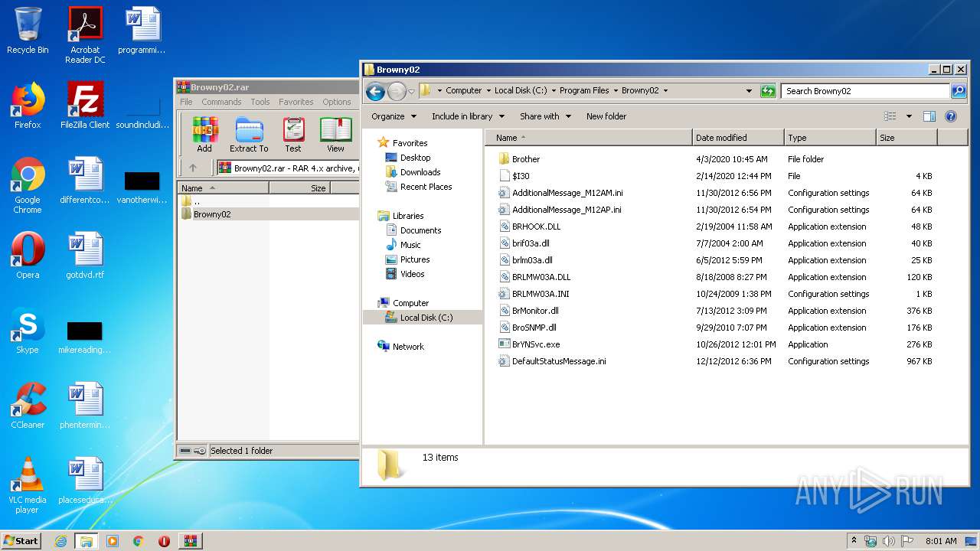
Task: Open WinRAR Options menu
Action: 336,102
